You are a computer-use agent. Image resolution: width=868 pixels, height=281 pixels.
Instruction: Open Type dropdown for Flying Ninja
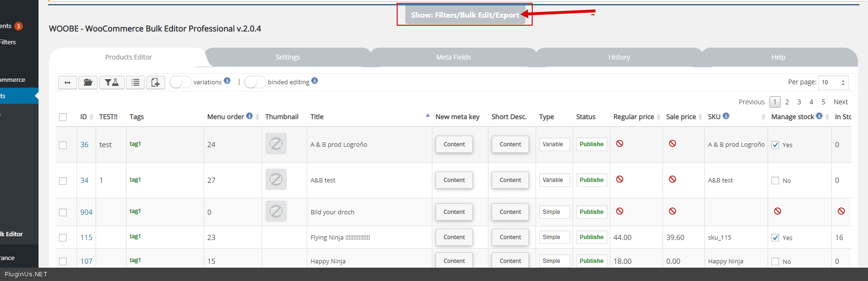point(554,237)
